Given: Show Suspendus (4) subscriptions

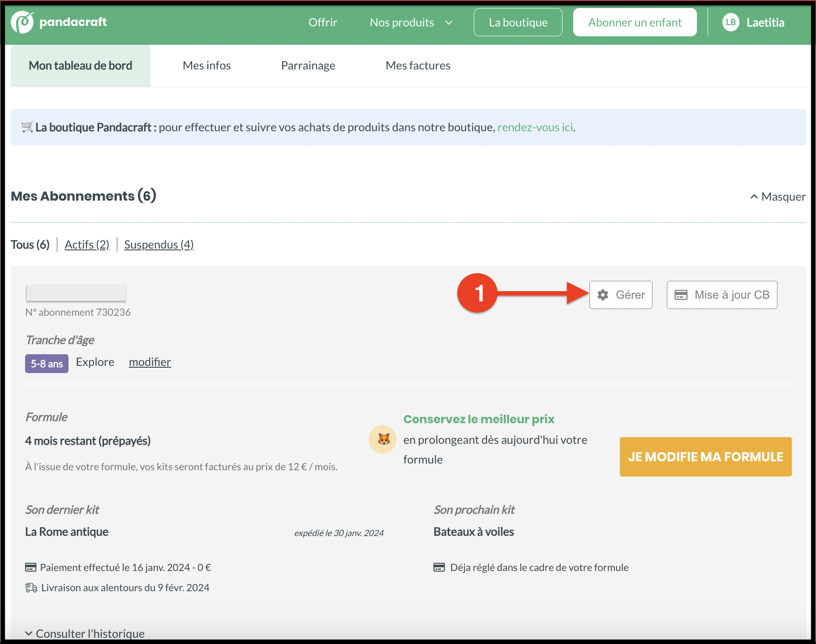Looking at the screenshot, I should pos(159,245).
